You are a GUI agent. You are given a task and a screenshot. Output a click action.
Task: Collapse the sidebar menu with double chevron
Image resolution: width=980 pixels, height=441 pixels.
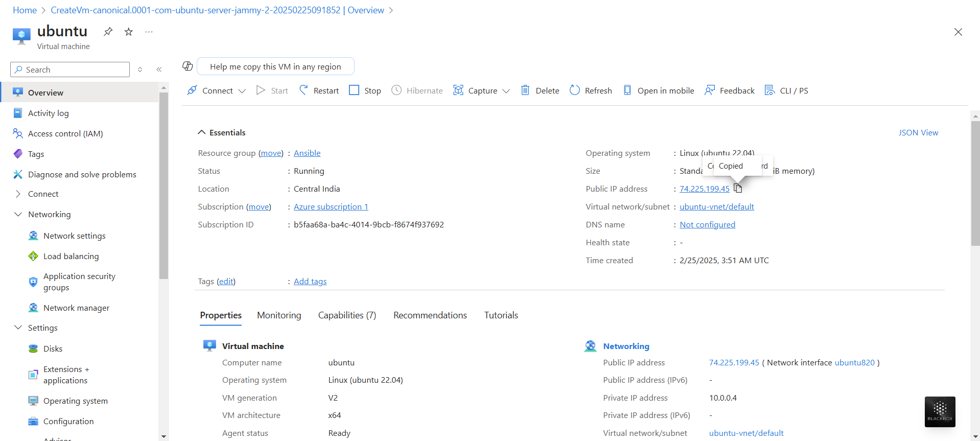(159, 69)
